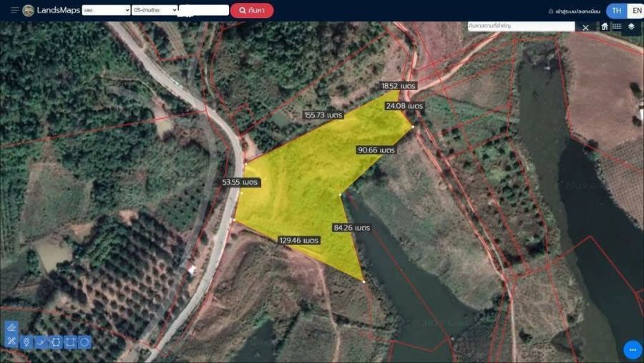The image size is (644, 363).
Task: Click the LandsMaps emblem logo
Action: (x=29, y=10)
